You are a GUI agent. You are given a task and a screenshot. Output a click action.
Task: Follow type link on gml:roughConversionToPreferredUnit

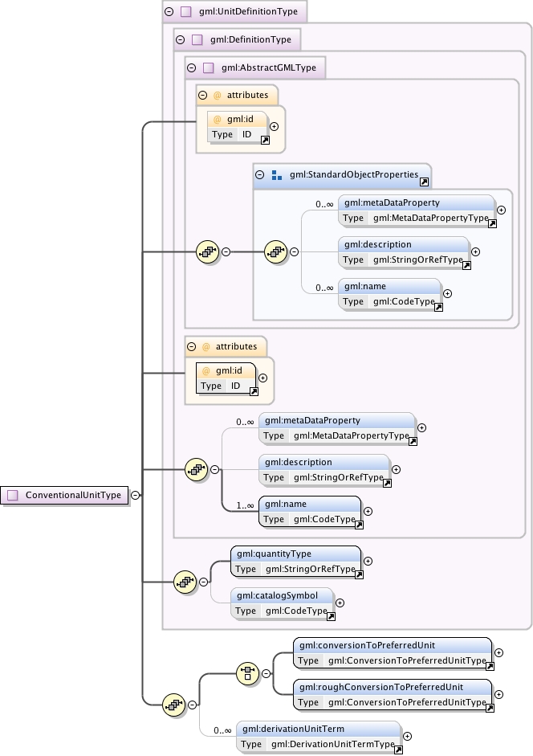[x=490, y=708]
